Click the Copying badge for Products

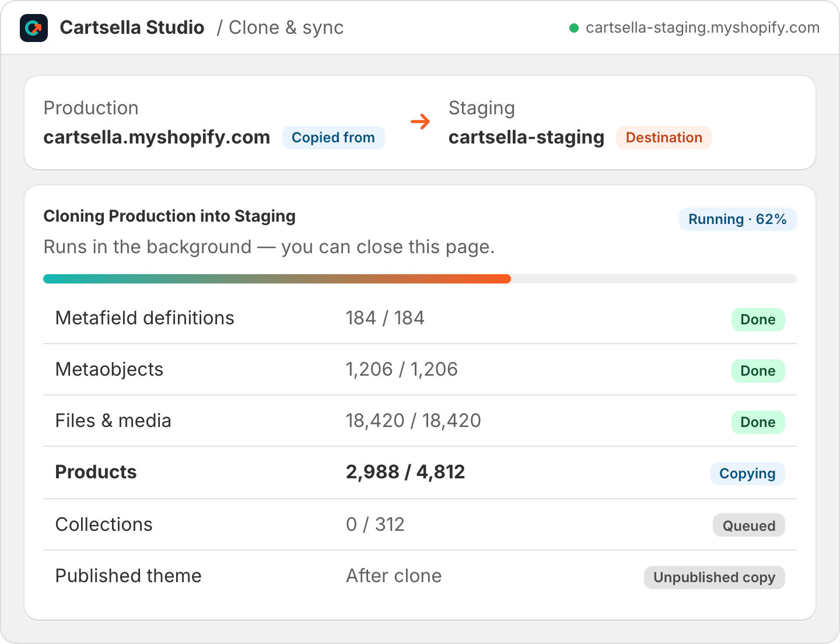click(747, 474)
